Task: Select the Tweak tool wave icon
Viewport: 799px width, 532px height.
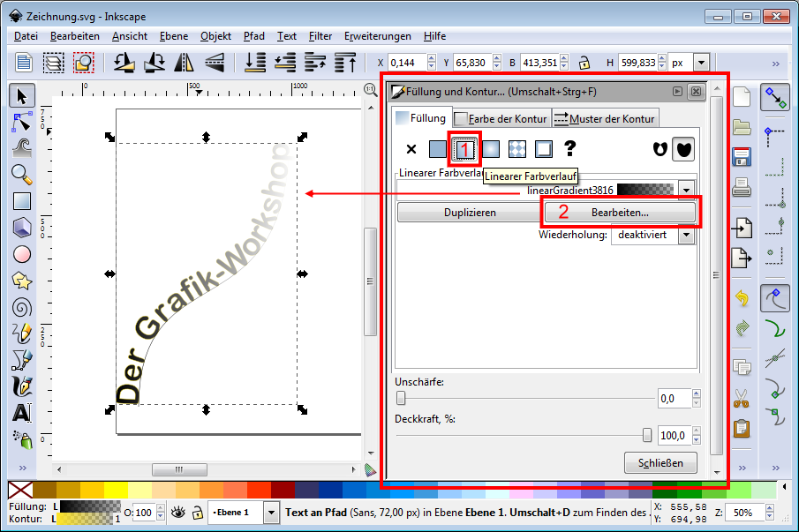Action: pos(21,148)
